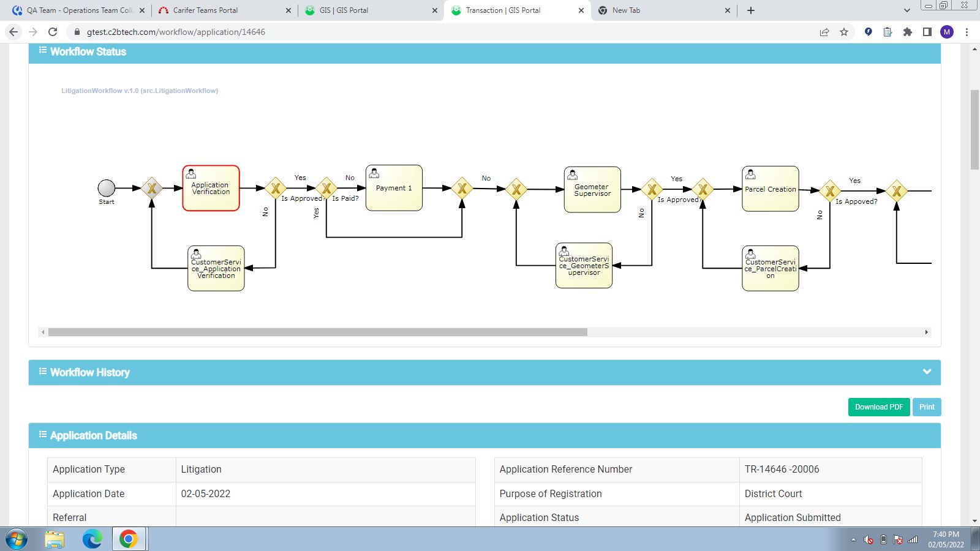Open the tab search dropdown arrow
The width and height of the screenshot is (980, 551).
[x=907, y=10]
